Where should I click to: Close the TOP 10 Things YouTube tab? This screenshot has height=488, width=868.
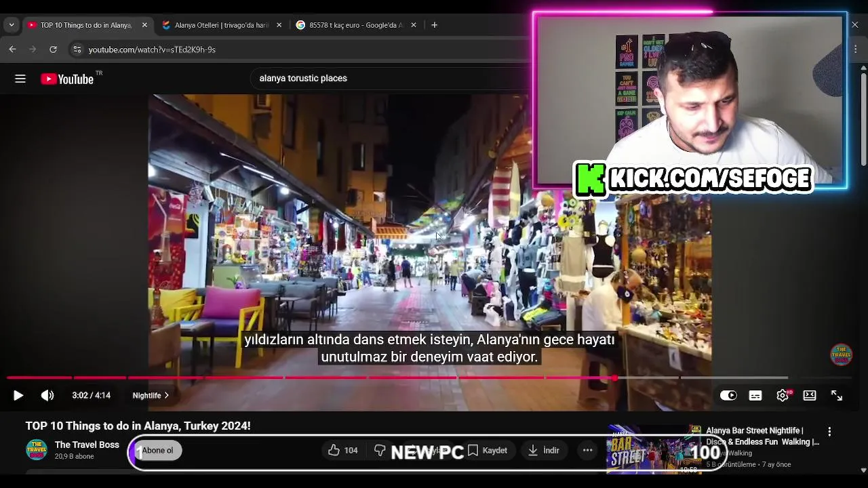(x=144, y=25)
